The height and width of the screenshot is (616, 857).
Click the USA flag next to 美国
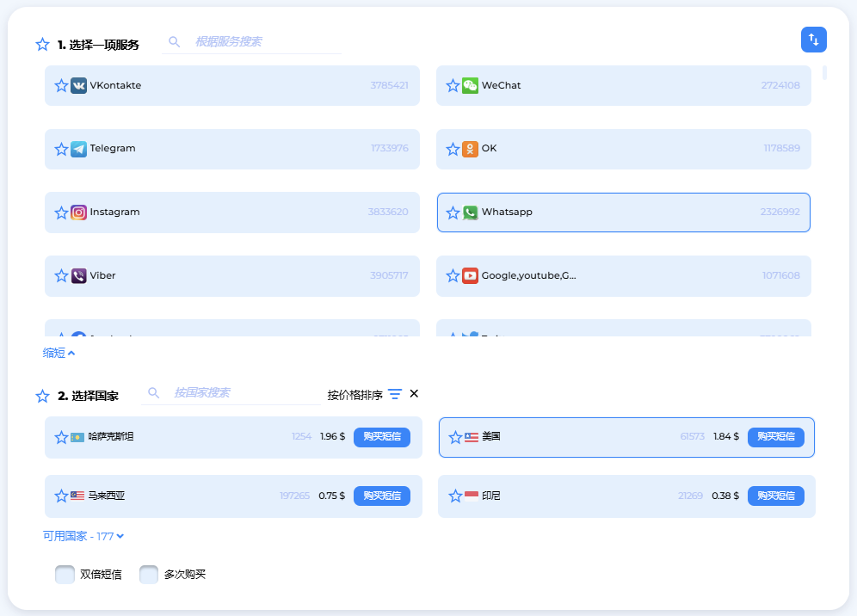click(472, 437)
